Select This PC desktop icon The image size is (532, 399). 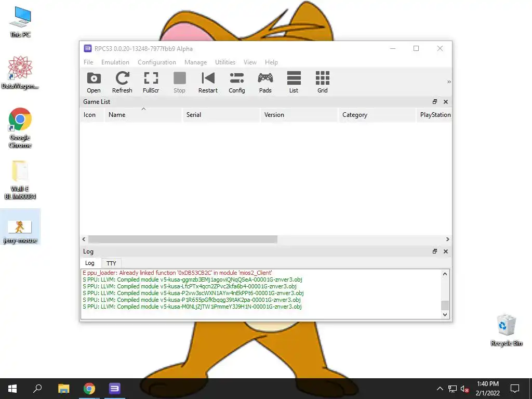(20, 22)
